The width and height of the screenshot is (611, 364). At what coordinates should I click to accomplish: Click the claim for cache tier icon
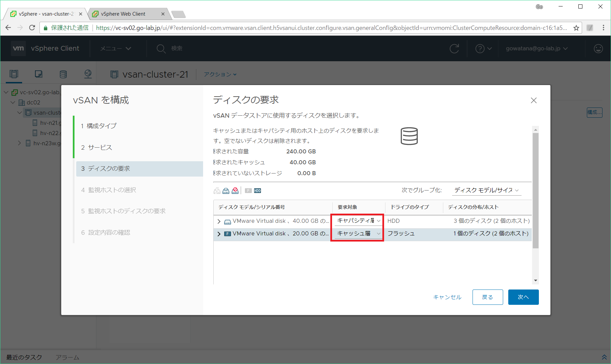click(x=217, y=191)
